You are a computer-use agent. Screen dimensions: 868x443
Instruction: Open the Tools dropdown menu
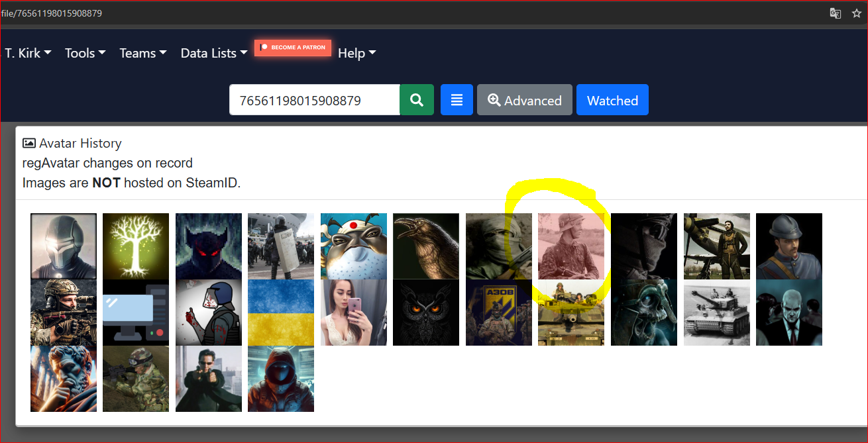pos(85,53)
